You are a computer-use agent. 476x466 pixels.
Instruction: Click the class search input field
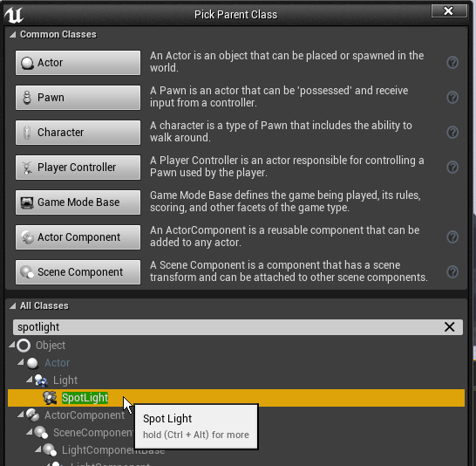(228, 327)
